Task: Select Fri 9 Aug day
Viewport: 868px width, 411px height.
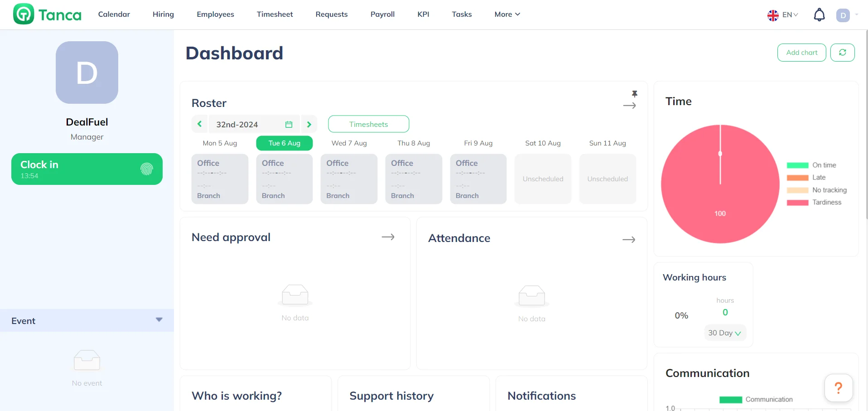Action: click(x=478, y=143)
